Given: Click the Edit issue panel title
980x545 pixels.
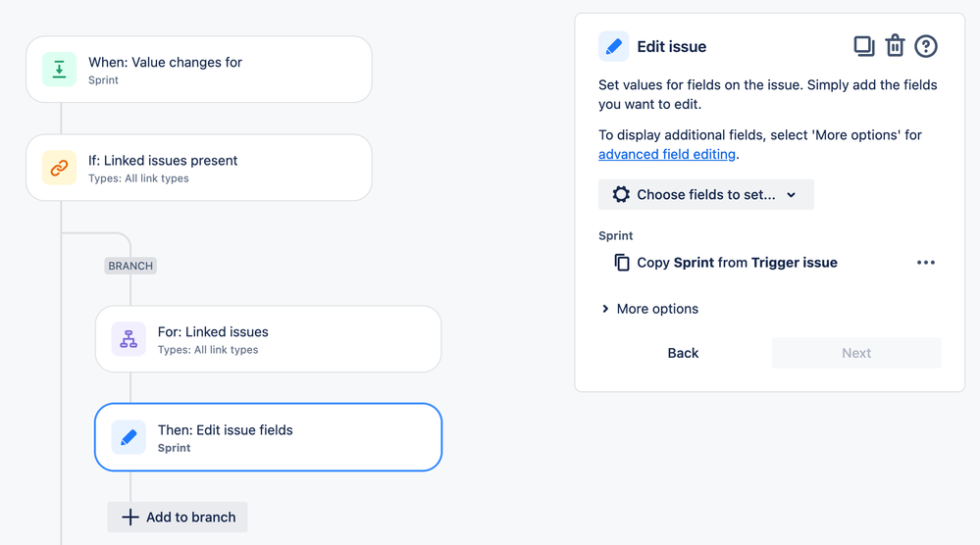Looking at the screenshot, I should (671, 46).
